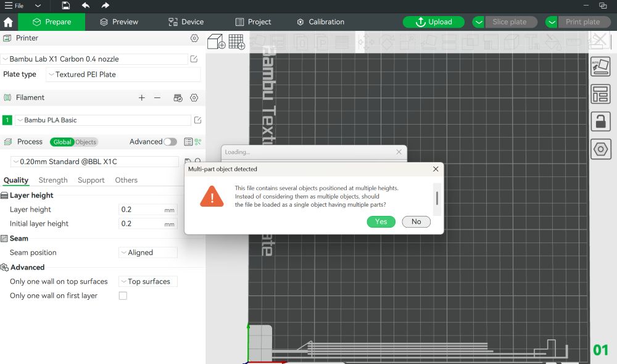
Task: Click the Redo arrow
Action: (105, 6)
